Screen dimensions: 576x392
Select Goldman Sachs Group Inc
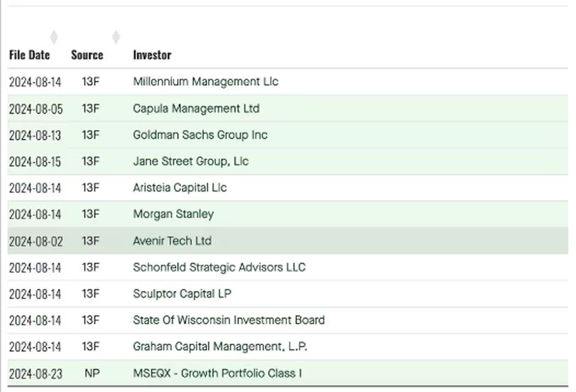[200, 135]
